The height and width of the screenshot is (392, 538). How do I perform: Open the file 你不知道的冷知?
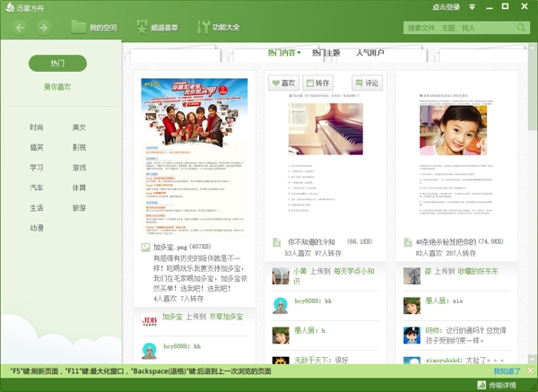(311, 242)
